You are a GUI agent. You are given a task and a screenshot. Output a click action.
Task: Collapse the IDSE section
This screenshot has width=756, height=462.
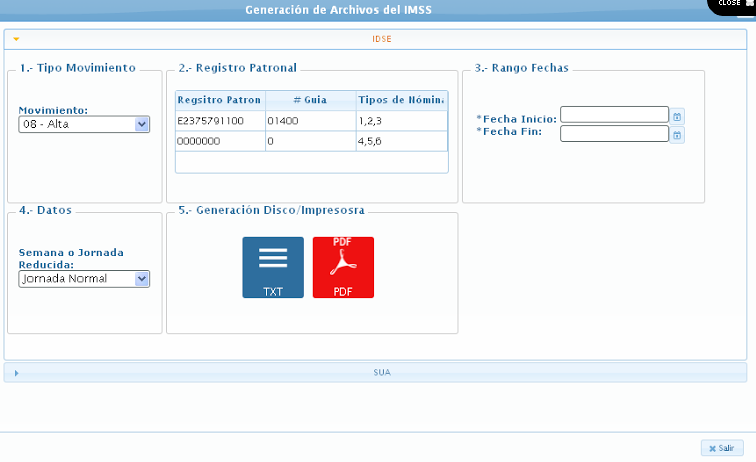17,39
